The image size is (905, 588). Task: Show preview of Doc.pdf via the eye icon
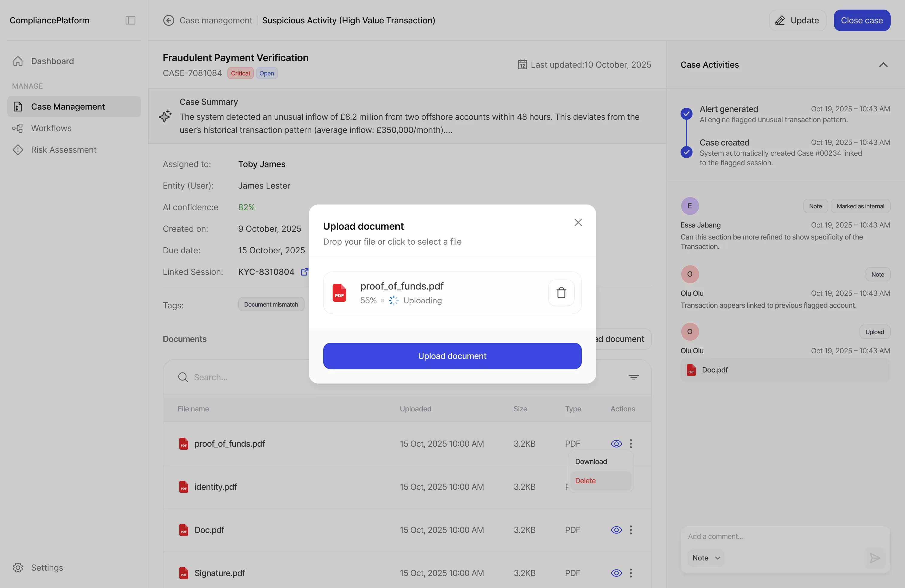(x=616, y=530)
